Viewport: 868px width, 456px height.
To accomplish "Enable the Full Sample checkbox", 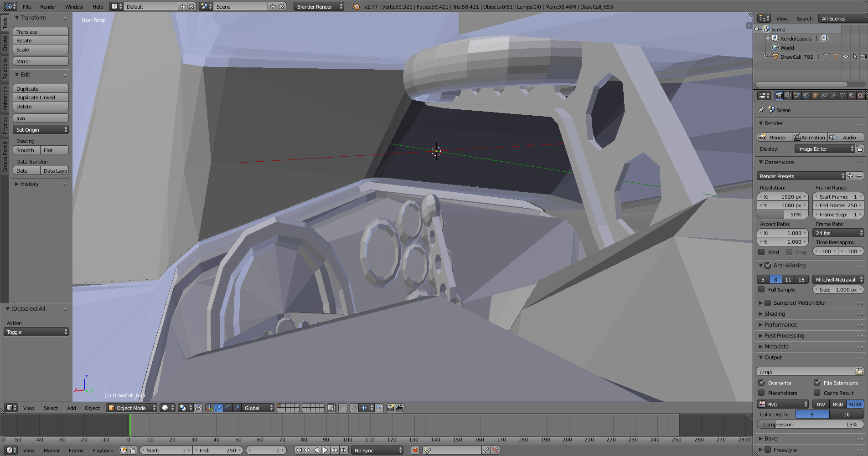I will click(x=761, y=289).
